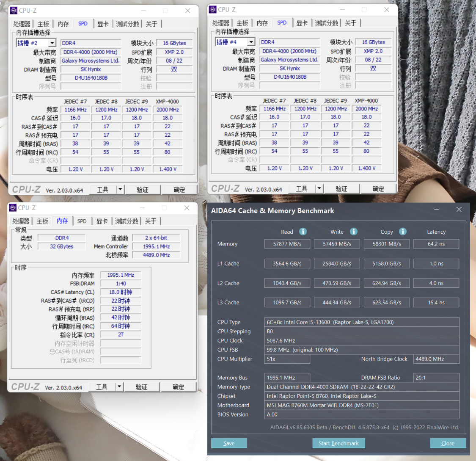Click the CAS# Latency value 18.0 时钟
Image resolution: width=476 pixels, height=461 pixels.
(121, 292)
